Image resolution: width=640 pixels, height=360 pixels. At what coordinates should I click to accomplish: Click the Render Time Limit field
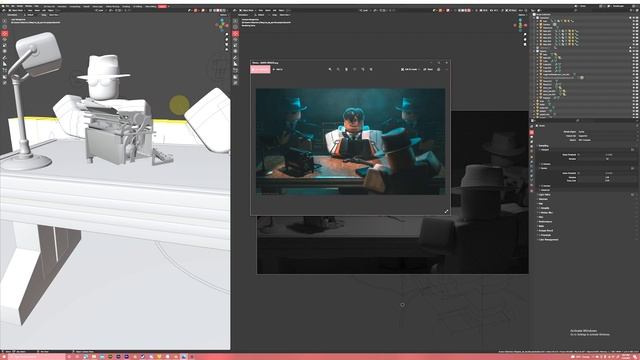point(606,180)
